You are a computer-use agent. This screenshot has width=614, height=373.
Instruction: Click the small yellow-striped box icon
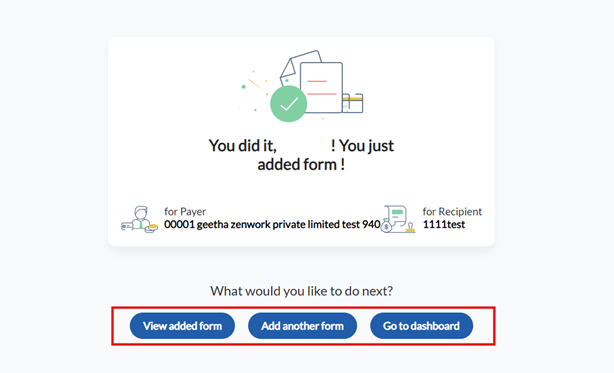click(x=353, y=103)
